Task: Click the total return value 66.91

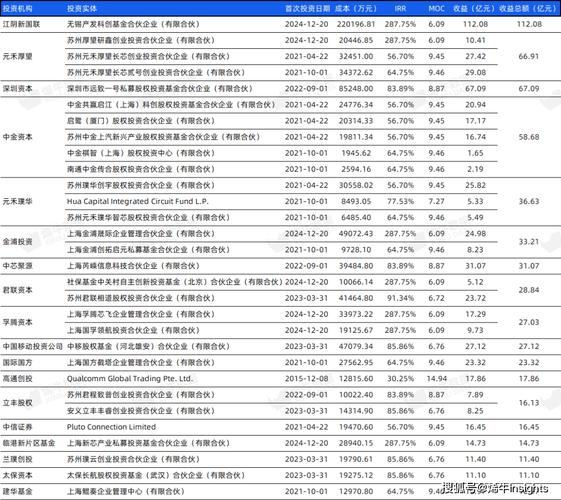Action: click(529, 57)
